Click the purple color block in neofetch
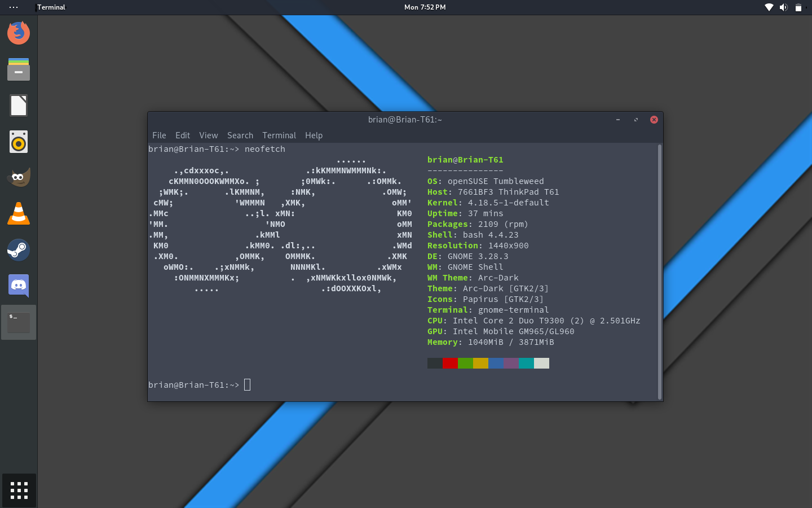Screen dimensions: 812x508 (511, 363)
